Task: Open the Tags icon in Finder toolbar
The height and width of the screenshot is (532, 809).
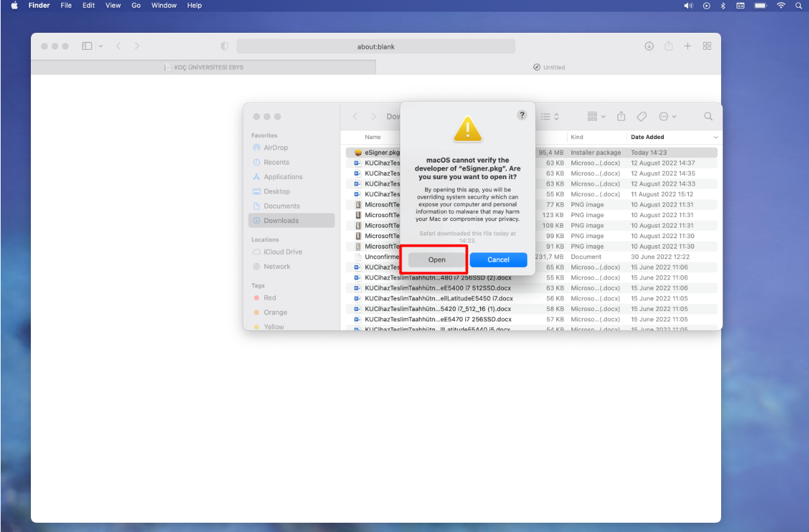Action: [642, 116]
